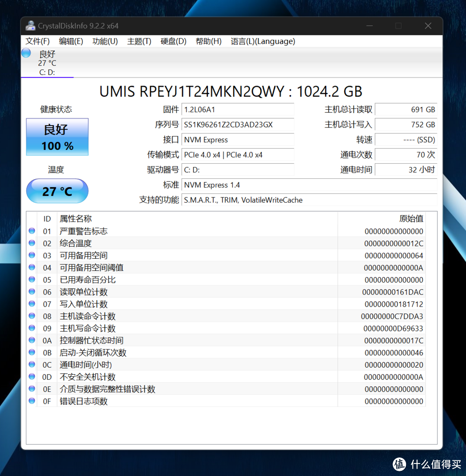466x476 pixels.
Task: Click status orb for row 03 可用备用空间
Action: point(32,255)
